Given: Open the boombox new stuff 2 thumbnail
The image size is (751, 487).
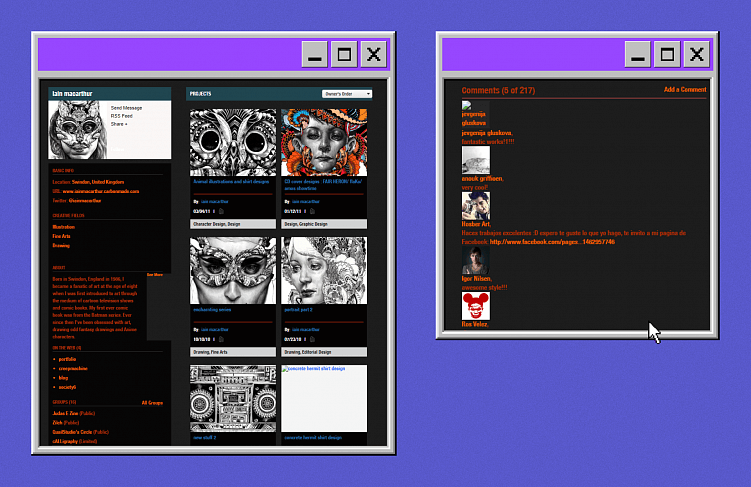Looking at the screenshot, I should click(x=233, y=398).
